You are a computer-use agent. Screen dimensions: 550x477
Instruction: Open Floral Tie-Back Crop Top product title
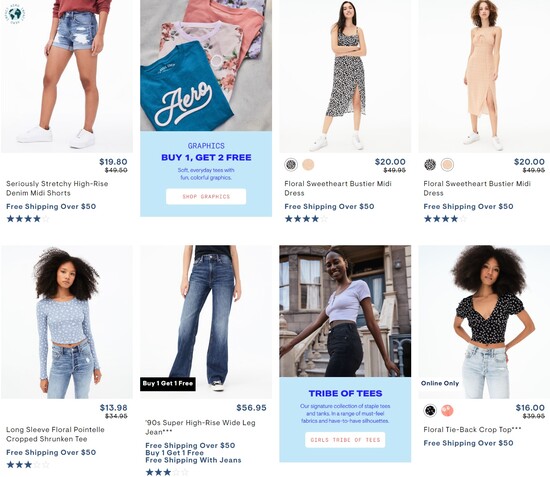(472, 430)
